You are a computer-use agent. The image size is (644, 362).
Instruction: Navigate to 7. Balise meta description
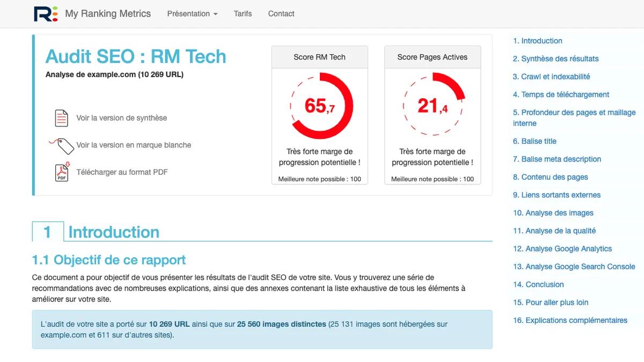(557, 159)
